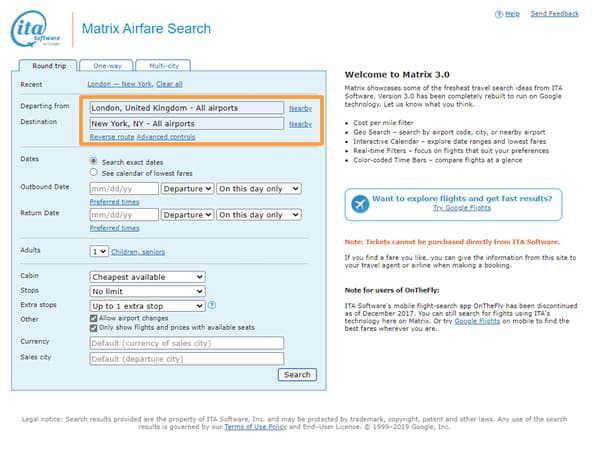
Task: Open Outbound Date 'On this day only' dropdown
Action: click(259, 189)
